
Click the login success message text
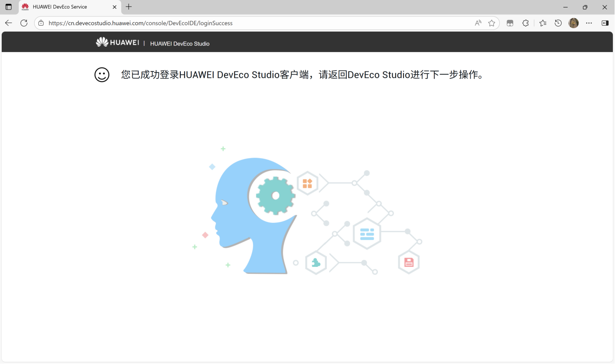click(303, 75)
